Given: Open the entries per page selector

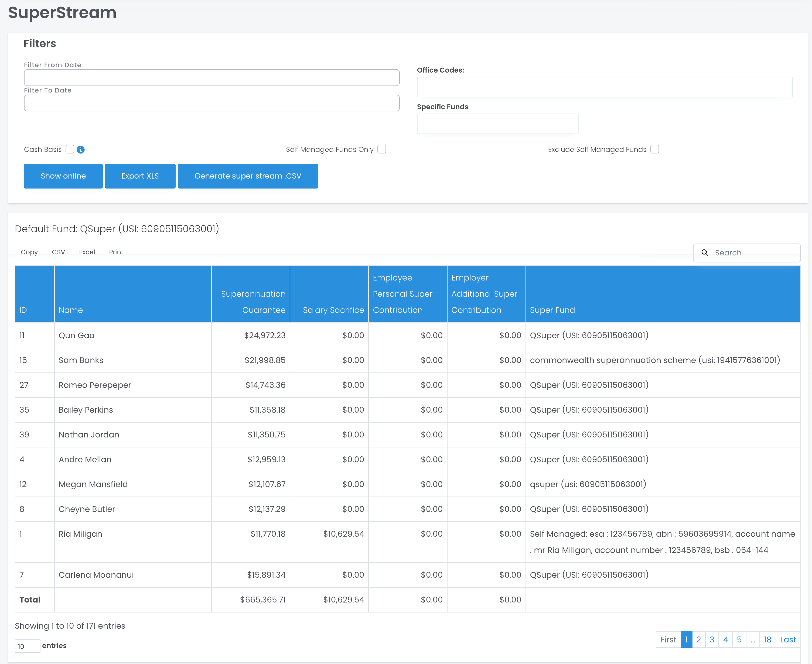Looking at the screenshot, I should pos(27,646).
